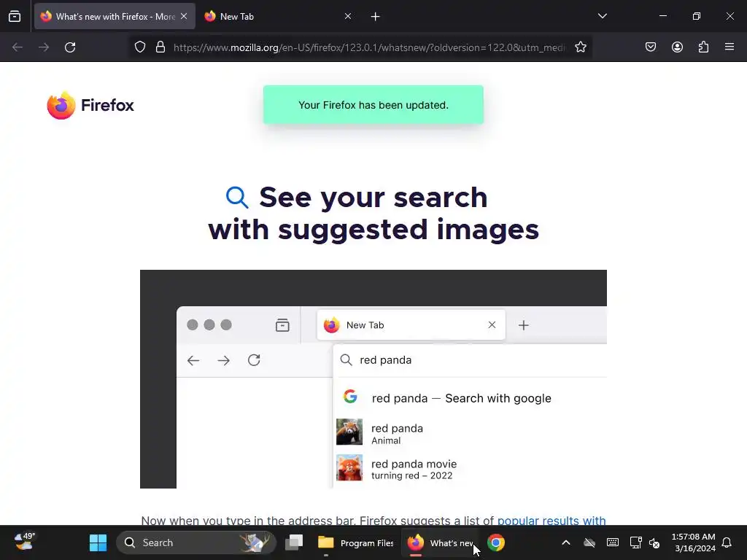The width and height of the screenshot is (747, 560).
Task: Open the Windows Start menu
Action: [98, 542]
